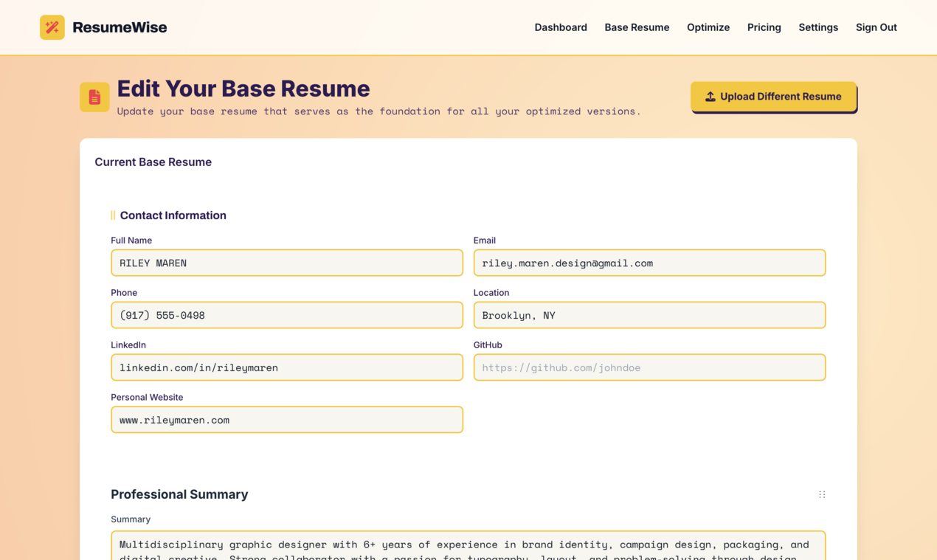Open Settings from the top navigation
This screenshot has height=560, width=937.
click(x=818, y=27)
